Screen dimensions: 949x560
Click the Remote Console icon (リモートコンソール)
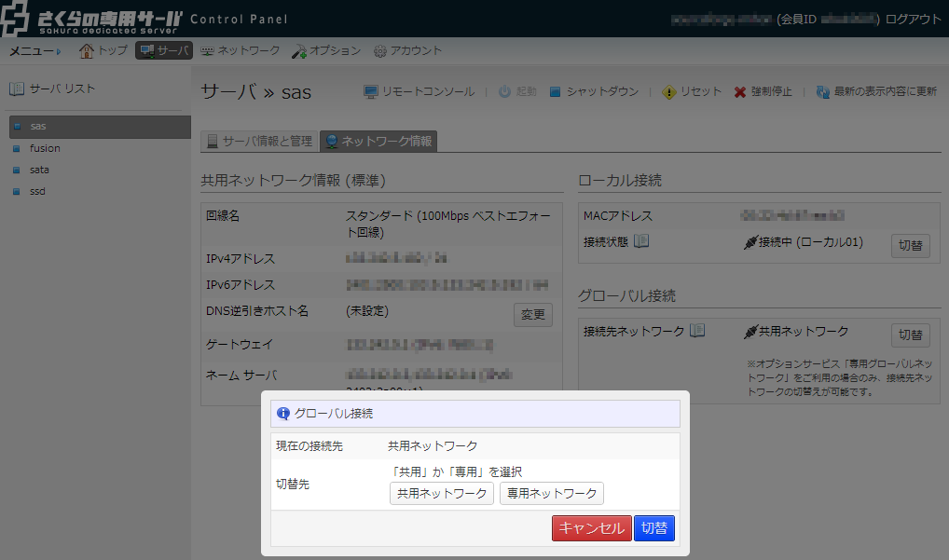pos(370,92)
